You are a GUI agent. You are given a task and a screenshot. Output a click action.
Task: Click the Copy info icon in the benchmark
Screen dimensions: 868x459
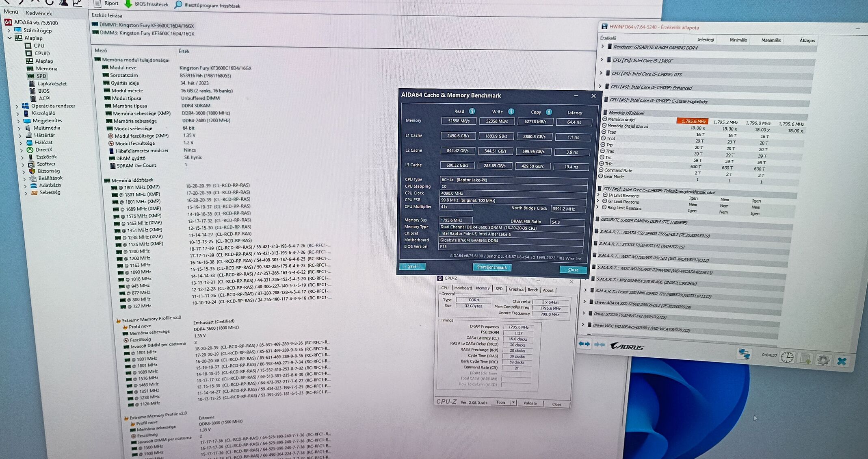click(549, 112)
